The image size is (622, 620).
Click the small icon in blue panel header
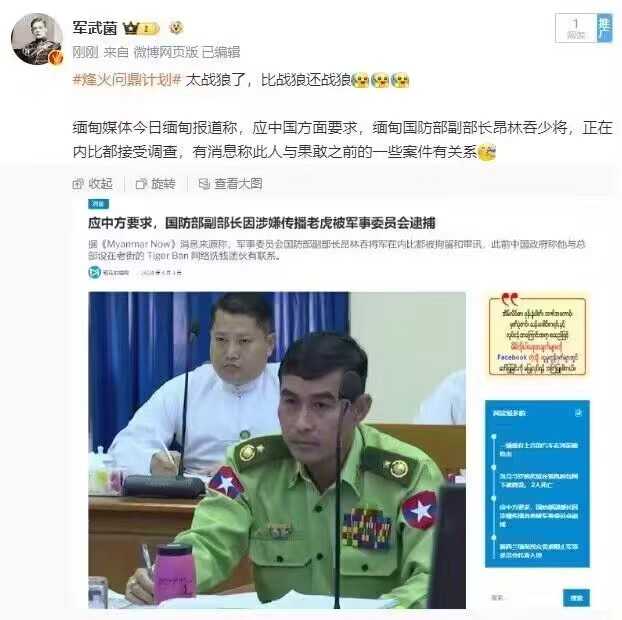[578, 413]
